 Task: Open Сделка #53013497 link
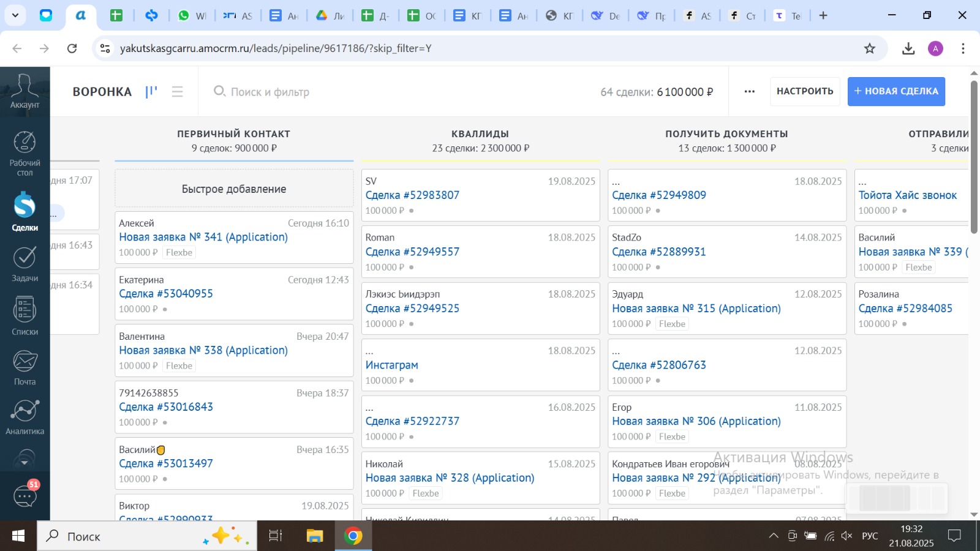coord(166,463)
